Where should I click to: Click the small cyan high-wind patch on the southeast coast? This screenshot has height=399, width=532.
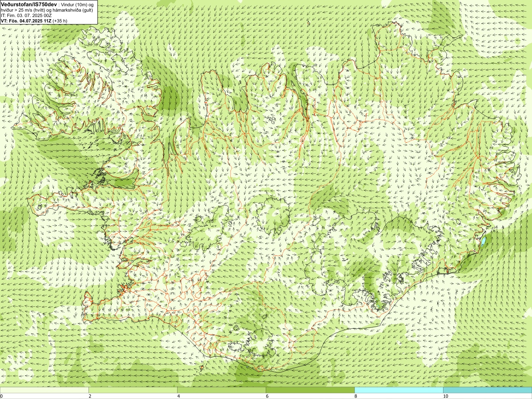point(483,241)
